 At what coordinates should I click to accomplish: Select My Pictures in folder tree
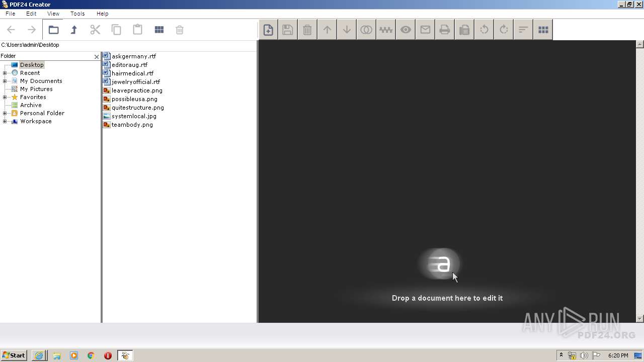(36, 89)
